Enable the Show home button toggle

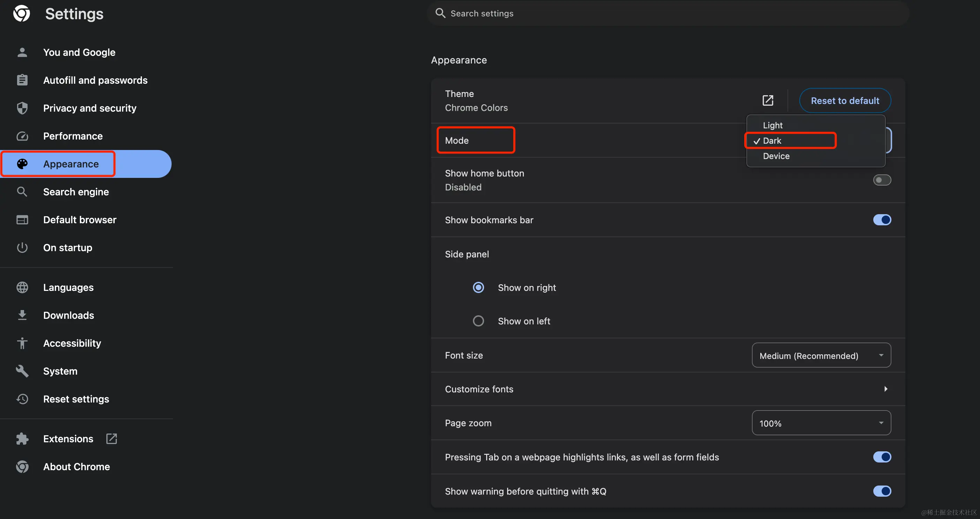882,180
